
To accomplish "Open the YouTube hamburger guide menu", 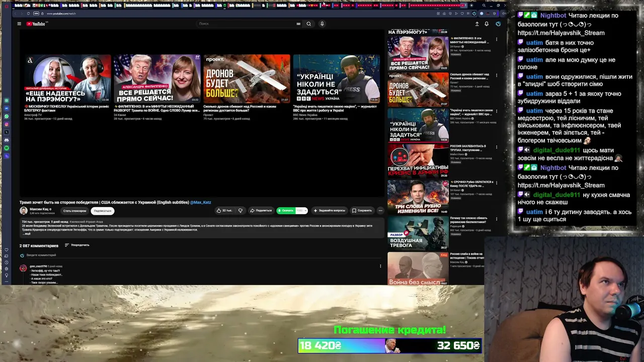I will [19, 24].
